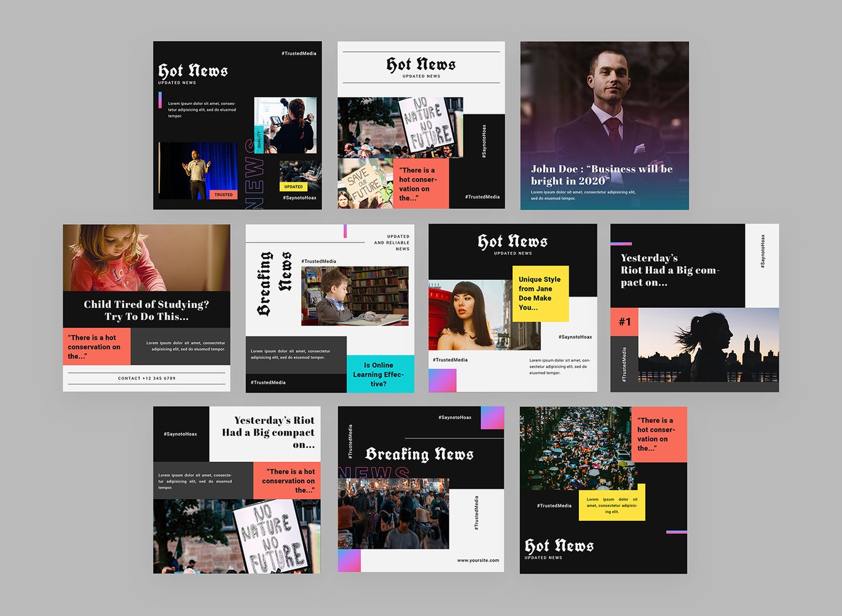
Task: Click #TrustedMedia beside the yellow lorem box
Action: [x=554, y=505]
